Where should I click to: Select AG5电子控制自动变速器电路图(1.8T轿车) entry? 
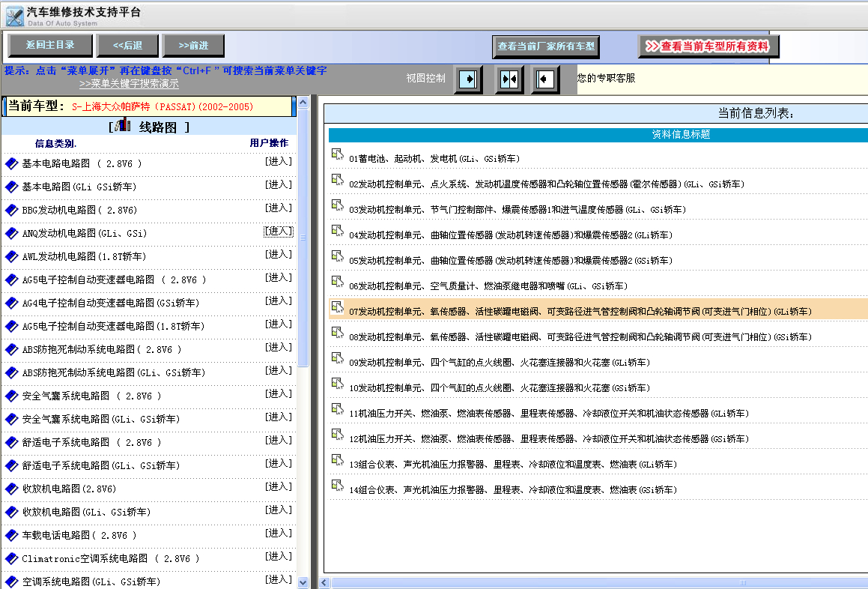coord(113,327)
